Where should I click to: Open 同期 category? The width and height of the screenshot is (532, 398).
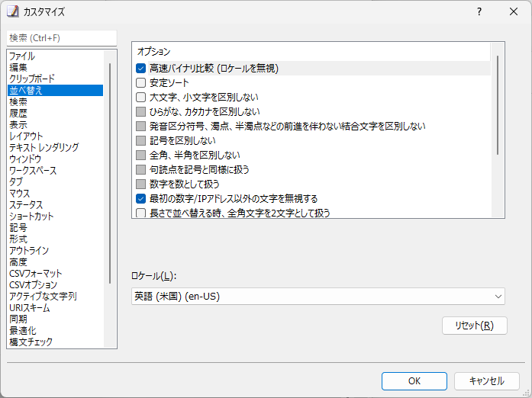tap(55, 319)
